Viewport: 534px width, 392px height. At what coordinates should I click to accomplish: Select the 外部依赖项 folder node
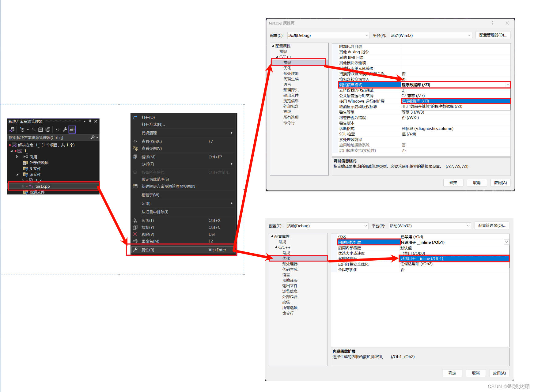(39, 163)
